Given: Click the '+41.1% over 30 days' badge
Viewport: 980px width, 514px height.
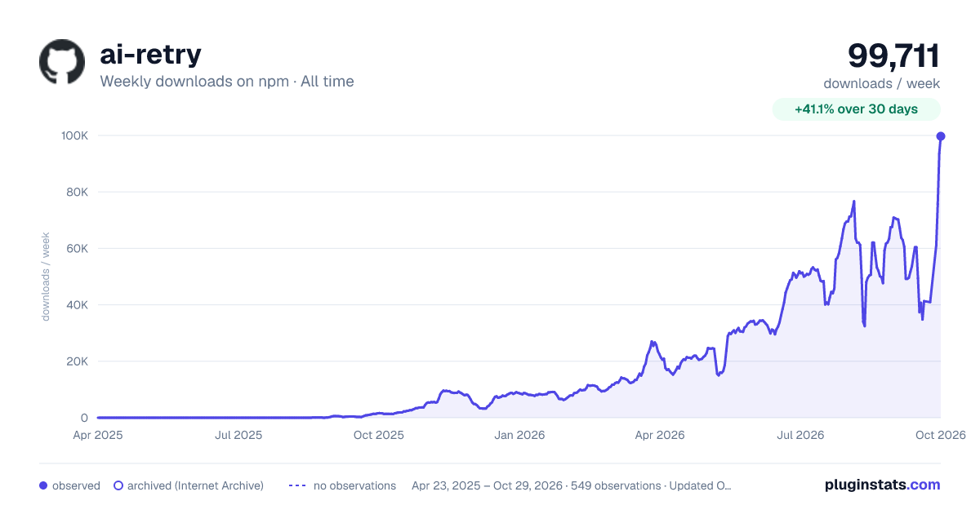Looking at the screenshot, I should [857, 109].
